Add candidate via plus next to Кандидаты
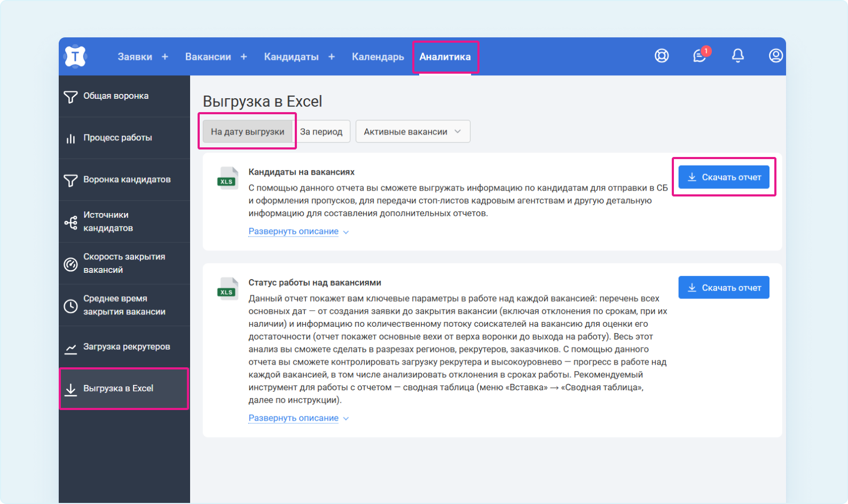848x504 pixels. [x=332, y=57]
